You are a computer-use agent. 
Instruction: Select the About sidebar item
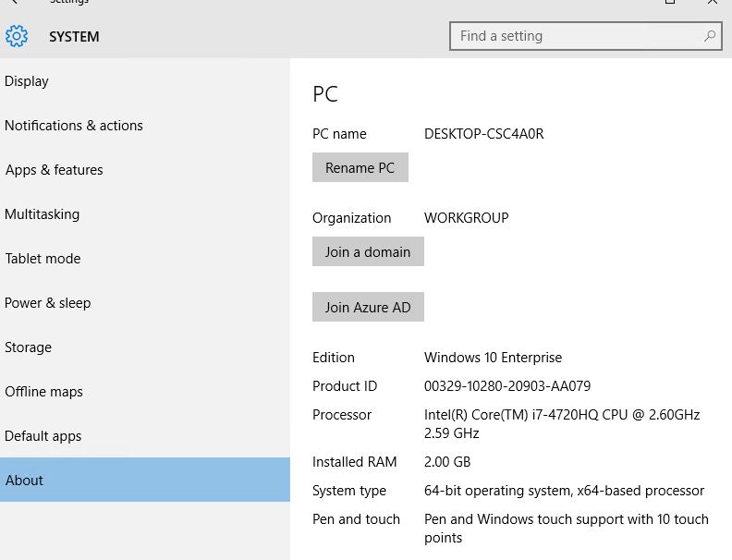(145, 480)
